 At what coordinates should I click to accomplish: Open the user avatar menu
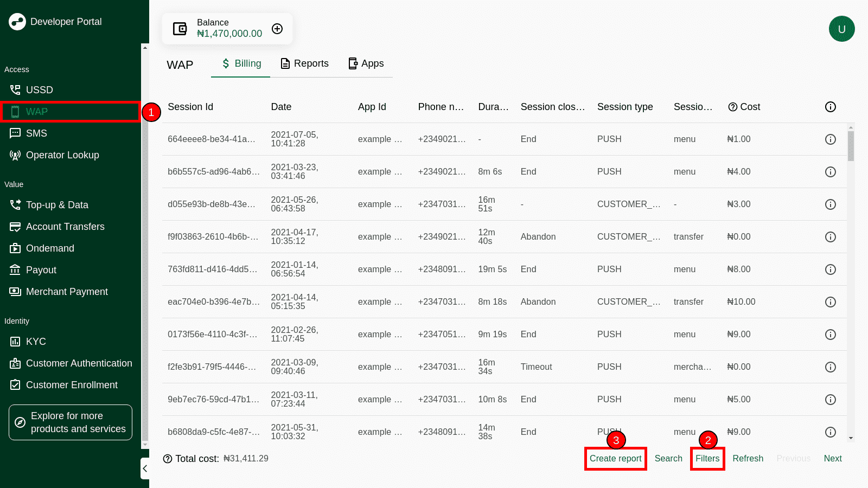841,29
